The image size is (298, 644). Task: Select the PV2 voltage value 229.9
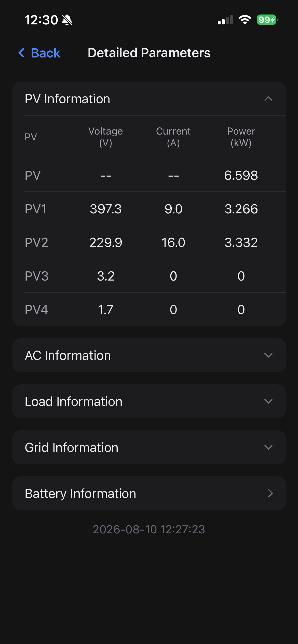point(106,242)
